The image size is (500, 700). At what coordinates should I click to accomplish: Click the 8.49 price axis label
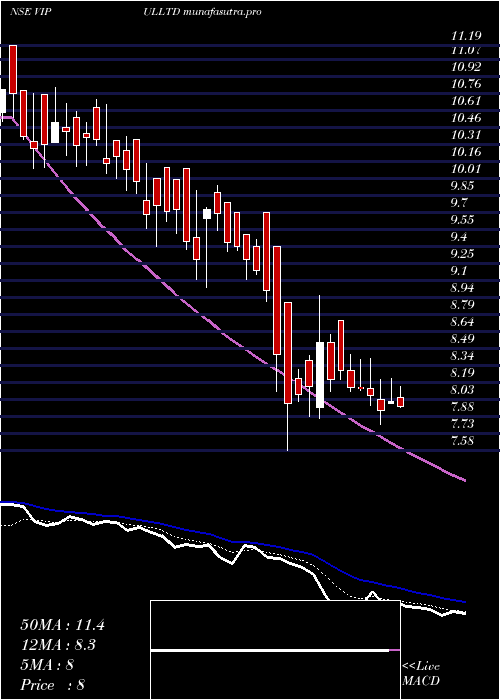464,338
